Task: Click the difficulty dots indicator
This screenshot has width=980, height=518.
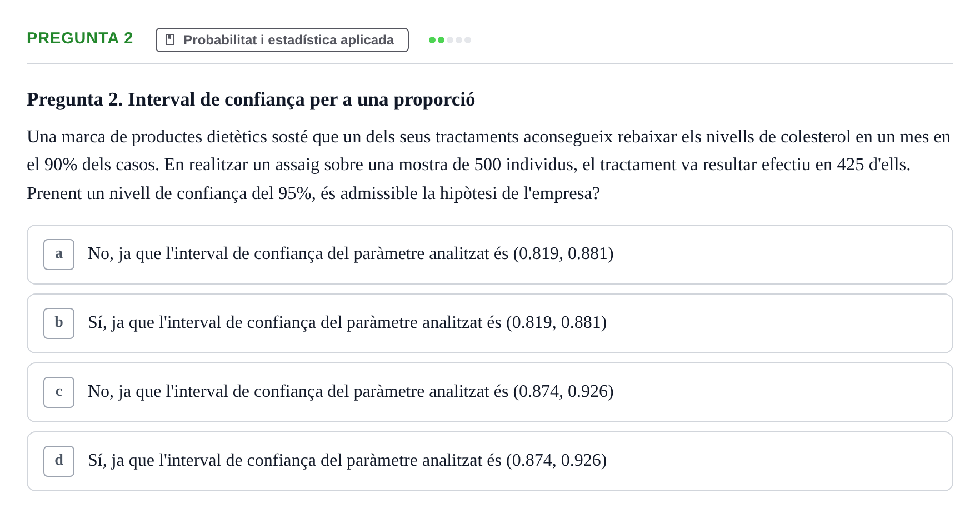Action: click(x=450, y=40)
